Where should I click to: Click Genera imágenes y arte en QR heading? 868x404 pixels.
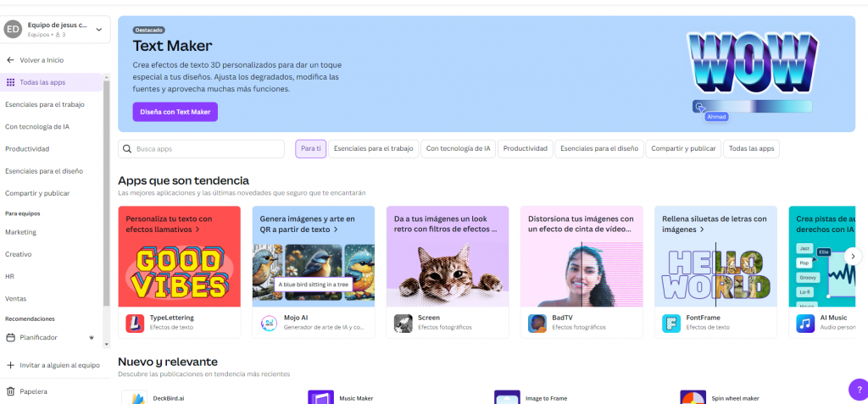coord(307,224)
